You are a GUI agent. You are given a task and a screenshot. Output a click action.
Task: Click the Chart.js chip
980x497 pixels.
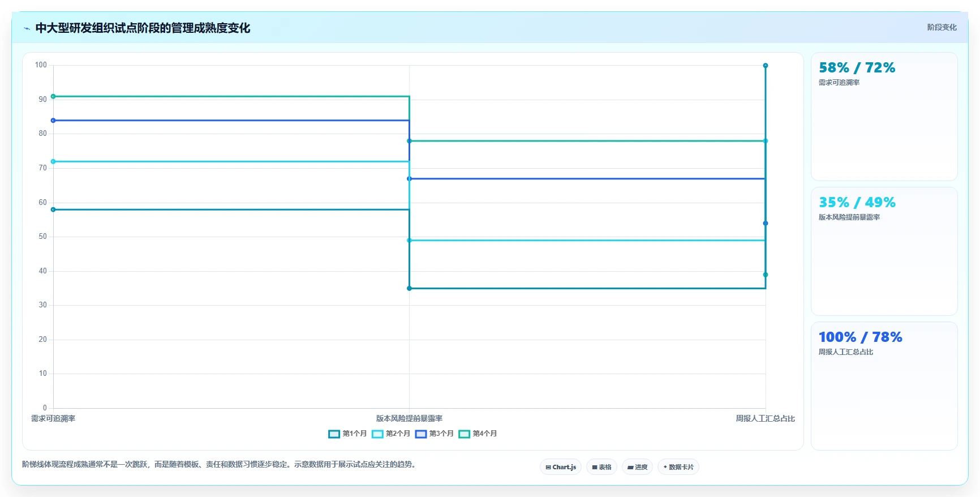point(561,467)
